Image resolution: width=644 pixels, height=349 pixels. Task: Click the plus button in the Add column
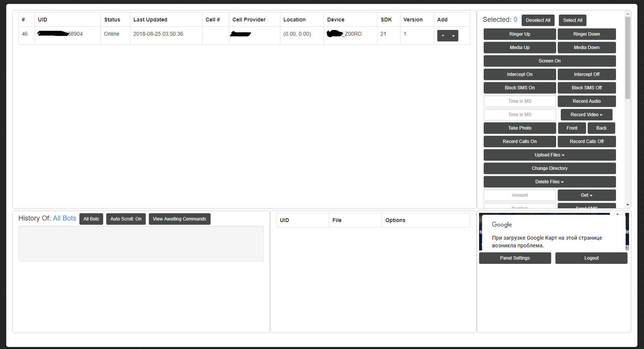pyautogui.click(x=443, y=36)
